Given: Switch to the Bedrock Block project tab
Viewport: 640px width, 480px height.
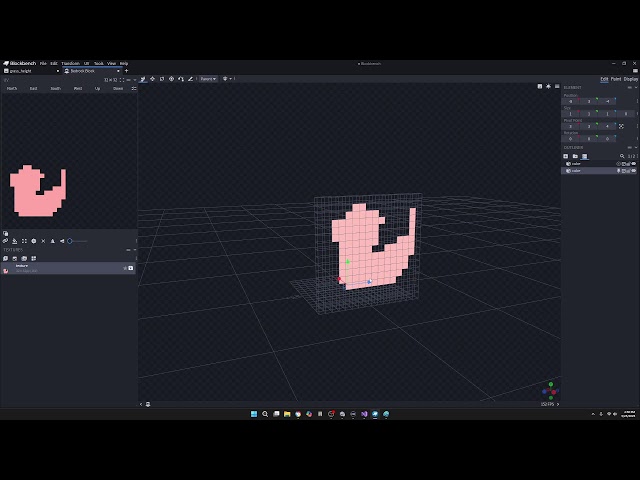Looking at the screenshot, I should pyautogui.click(x=92, y=71).
